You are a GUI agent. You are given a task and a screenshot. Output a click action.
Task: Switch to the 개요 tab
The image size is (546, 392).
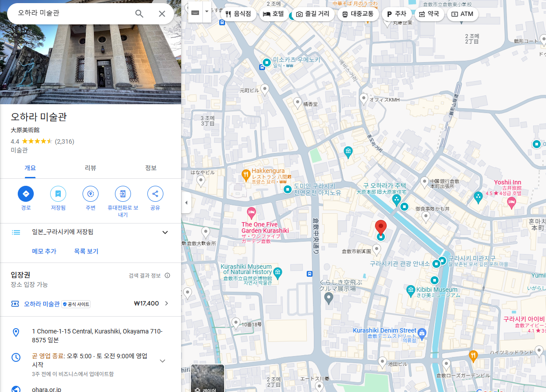(30, 168)
